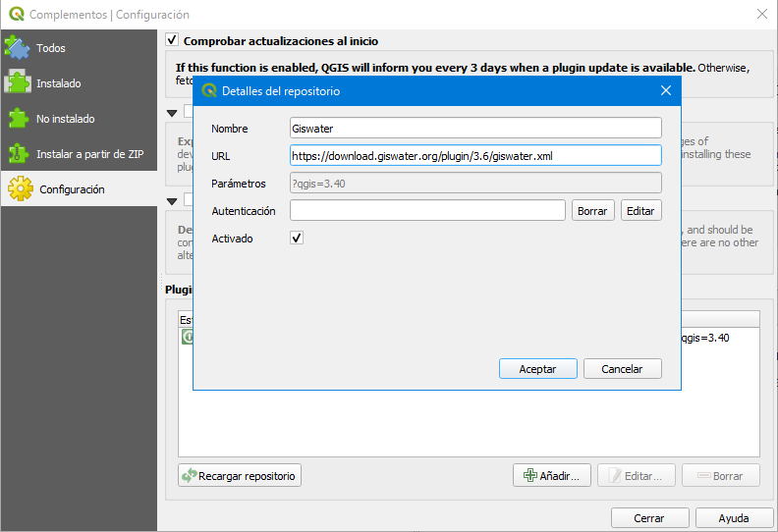Screen dimensions: 778x532
Task: Click into the URL text field
Action: (475, 155)
